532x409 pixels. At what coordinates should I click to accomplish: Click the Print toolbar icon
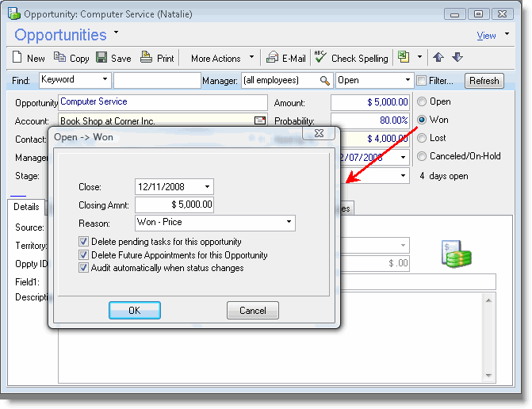[x=146, y=58]
